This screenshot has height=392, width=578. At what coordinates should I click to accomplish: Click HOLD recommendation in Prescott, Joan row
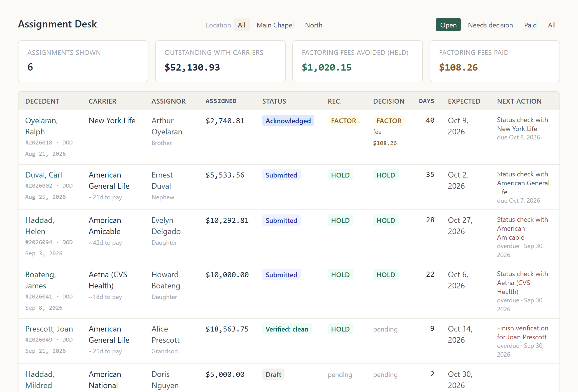[340, 329]
